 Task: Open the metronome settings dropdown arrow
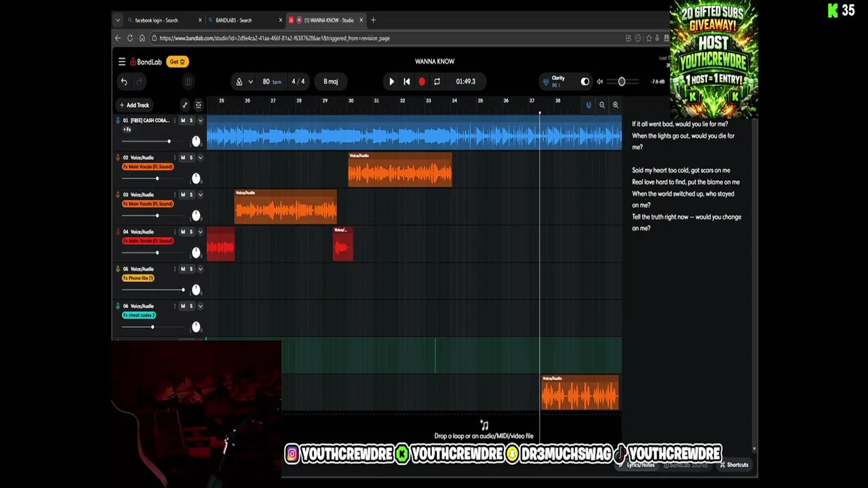[250, 81]
